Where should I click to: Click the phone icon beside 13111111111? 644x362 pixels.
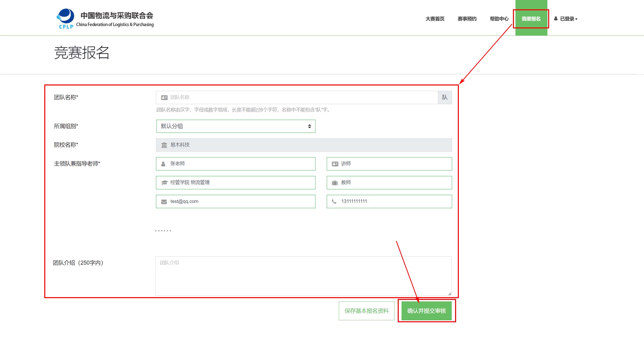point(334,202)
